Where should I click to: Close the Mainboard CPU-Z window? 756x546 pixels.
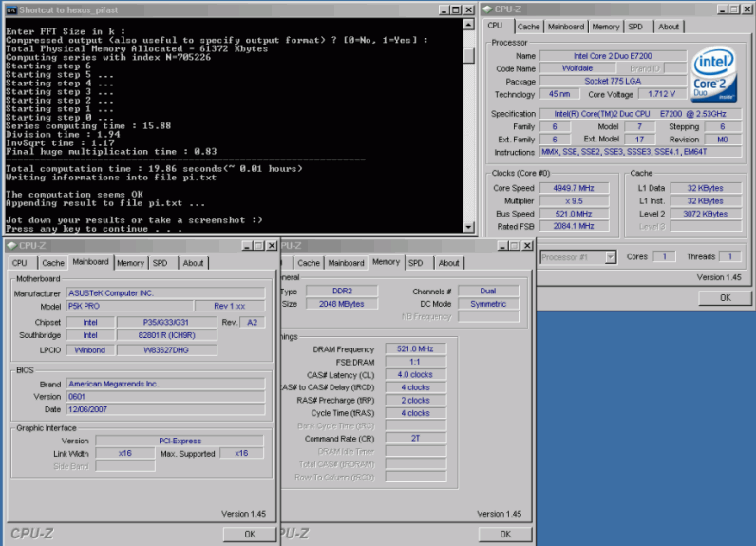[272, 246]
